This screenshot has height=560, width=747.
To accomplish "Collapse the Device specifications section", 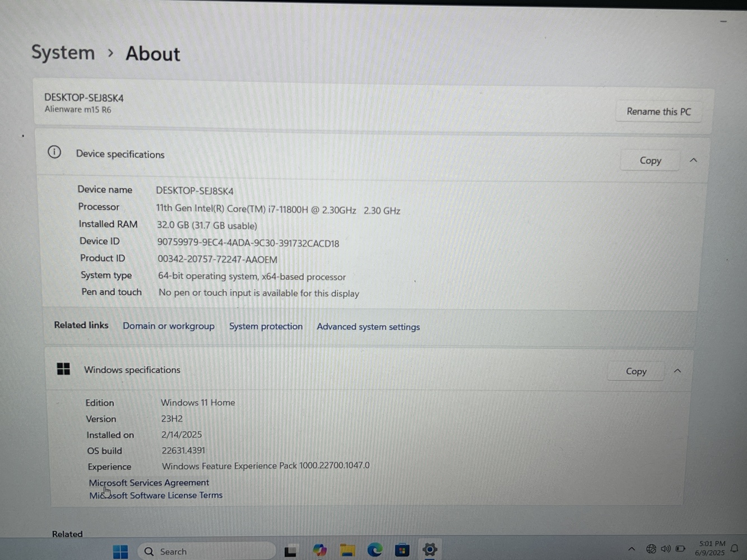I will pyautogui.click(x=693, y=160).
